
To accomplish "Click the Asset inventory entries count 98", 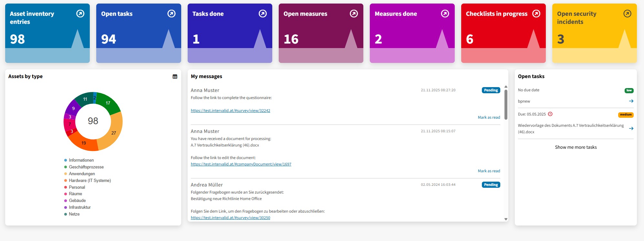I will tap(17, 39).
